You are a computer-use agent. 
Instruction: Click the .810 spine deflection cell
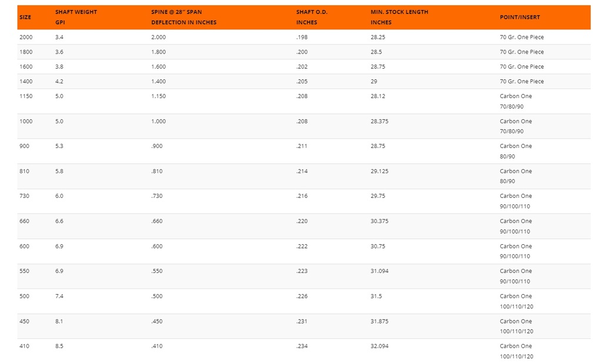coord(156,171)
